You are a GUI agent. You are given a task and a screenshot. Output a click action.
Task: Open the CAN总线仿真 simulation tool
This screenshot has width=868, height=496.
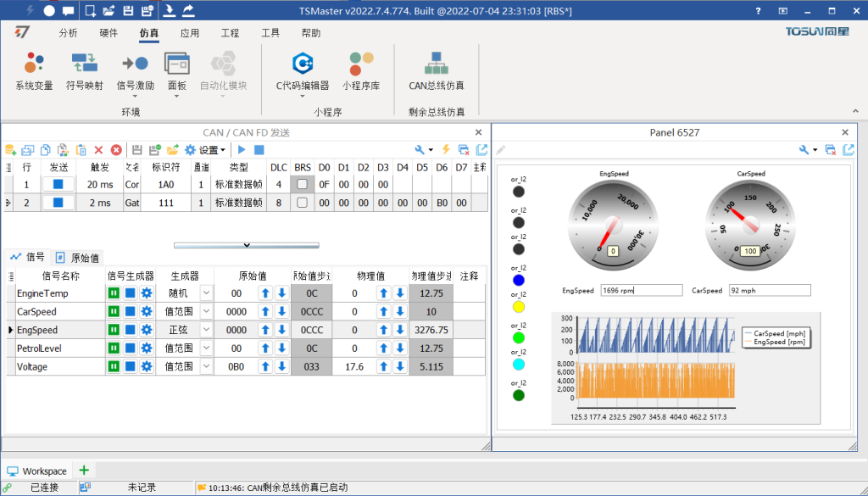coord(435,72)
